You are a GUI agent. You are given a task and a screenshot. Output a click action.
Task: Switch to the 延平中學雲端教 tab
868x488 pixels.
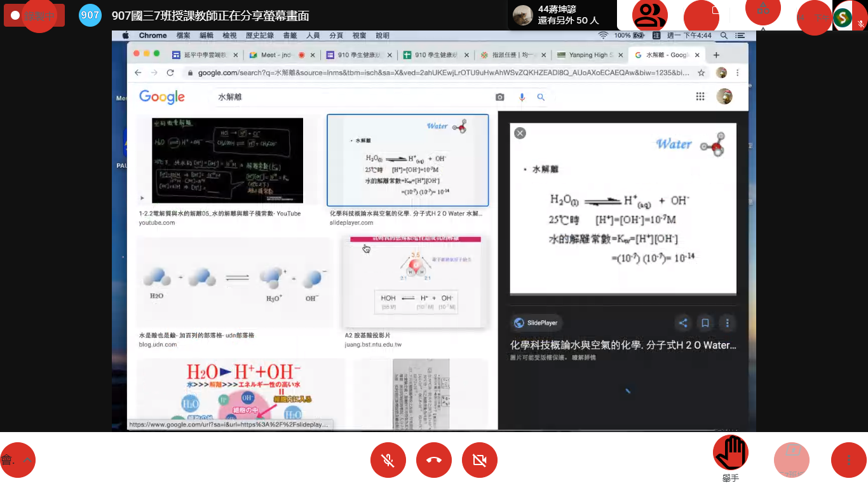tap(205, 55)
